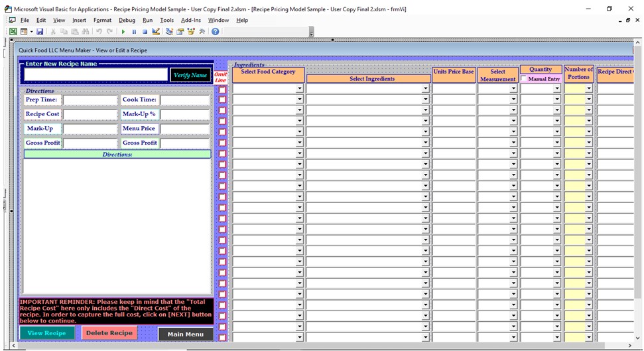Click inside the large Directions text area
Viewport: 644px width, 351px height.
click(117, 226)
